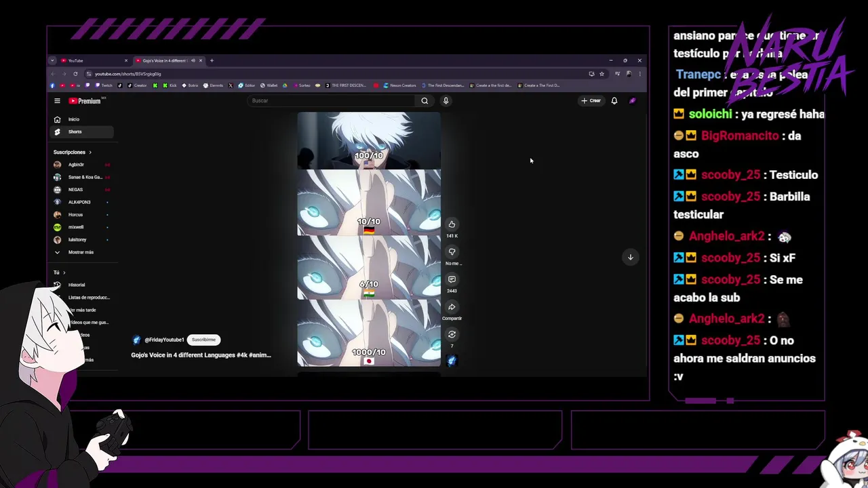Dislike the Short with thumbs down
The image size is (868, 488).
[x=452, y=252]
